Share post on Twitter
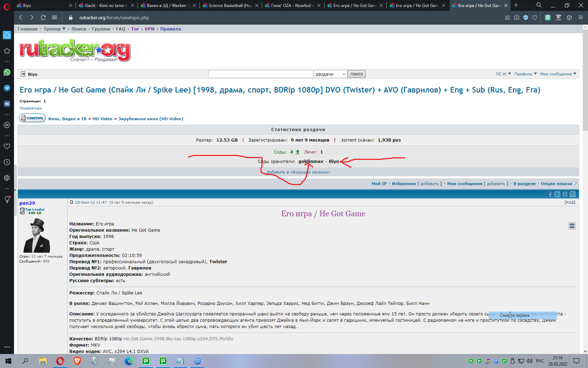The image size is (588, 368). [558, 194]
